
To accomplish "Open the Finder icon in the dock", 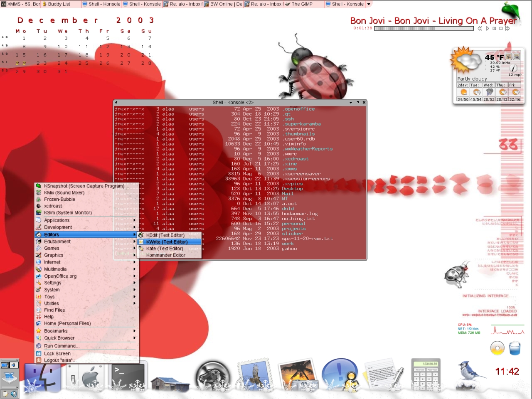I will tap(43, 377).
